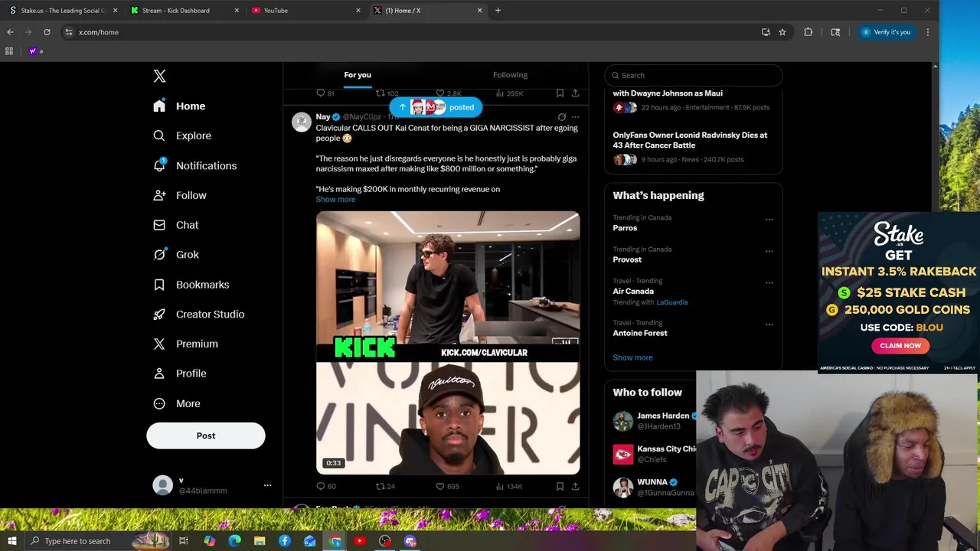980x551 pixels.
Task: View analytics of post with 134K views
Action: [x=508, y=486]
